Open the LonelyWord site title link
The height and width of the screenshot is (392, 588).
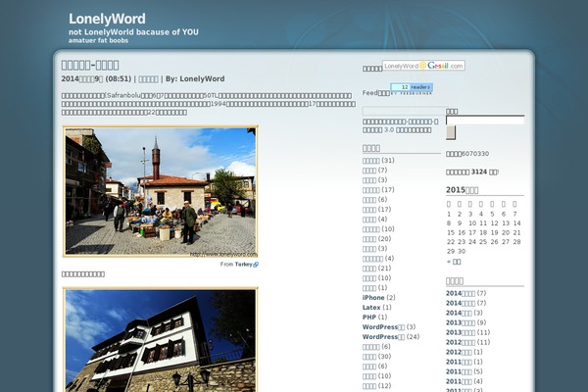(x=107, y=19)
